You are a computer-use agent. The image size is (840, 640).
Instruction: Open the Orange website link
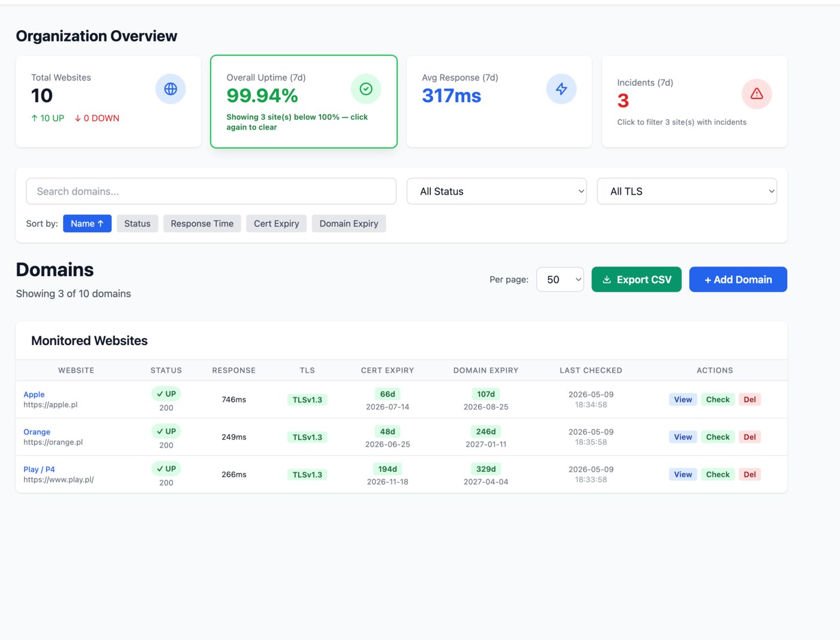pos(37,432)
